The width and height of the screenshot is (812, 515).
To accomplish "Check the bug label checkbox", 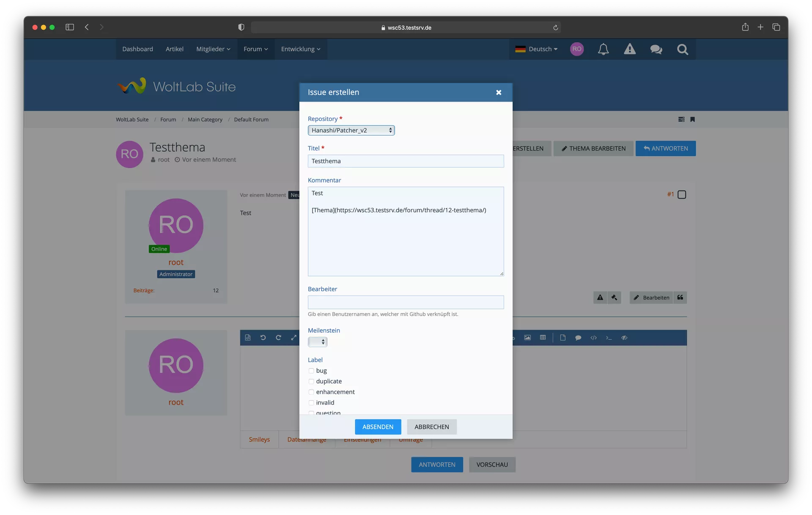I will click(x=311, y=371).
